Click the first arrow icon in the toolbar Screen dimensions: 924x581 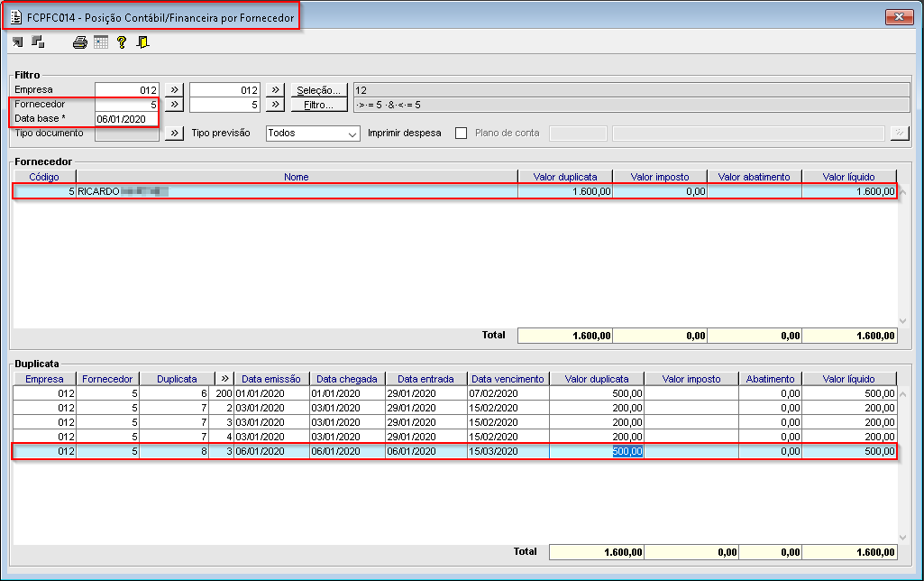pyautogui.click(x=18, y=42)
